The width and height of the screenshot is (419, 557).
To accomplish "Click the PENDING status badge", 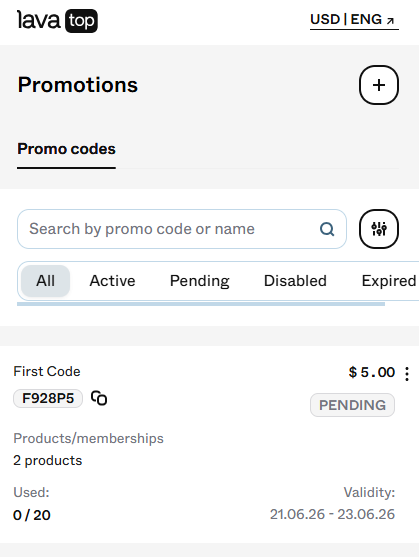I will 352,405.
